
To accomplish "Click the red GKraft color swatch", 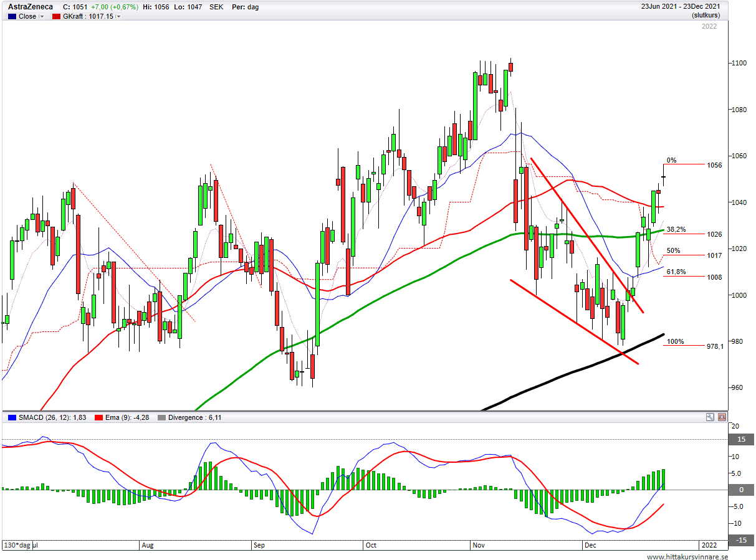I will point(56,17).
